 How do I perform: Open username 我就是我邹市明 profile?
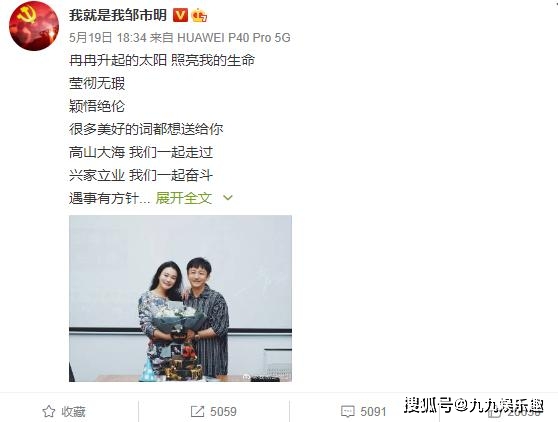click(118, 15)
